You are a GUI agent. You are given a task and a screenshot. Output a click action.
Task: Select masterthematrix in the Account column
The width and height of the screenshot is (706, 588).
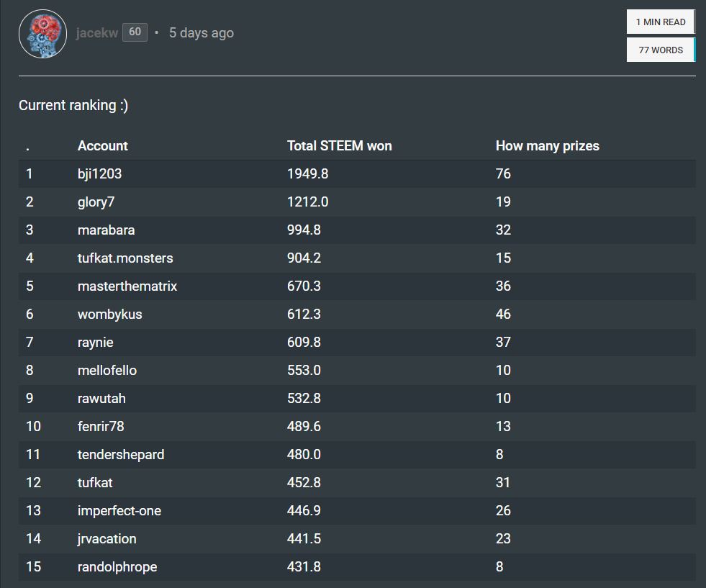pos(127,286)
